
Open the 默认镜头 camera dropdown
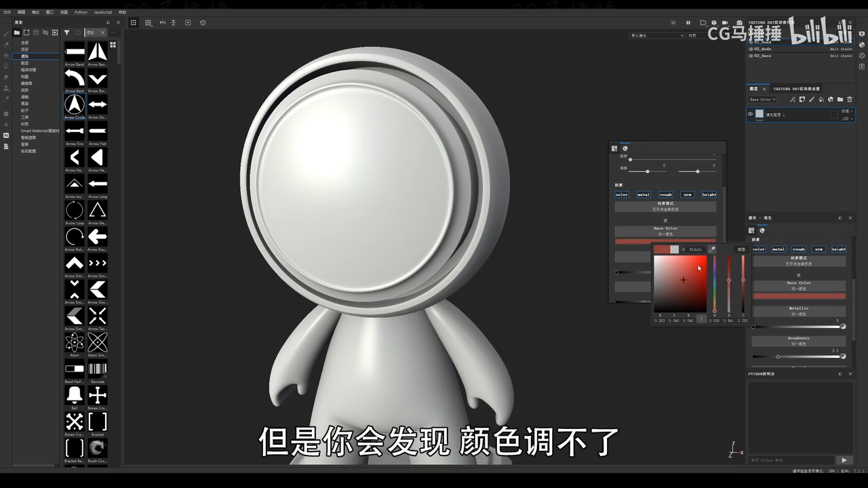[x=657, y=35]
